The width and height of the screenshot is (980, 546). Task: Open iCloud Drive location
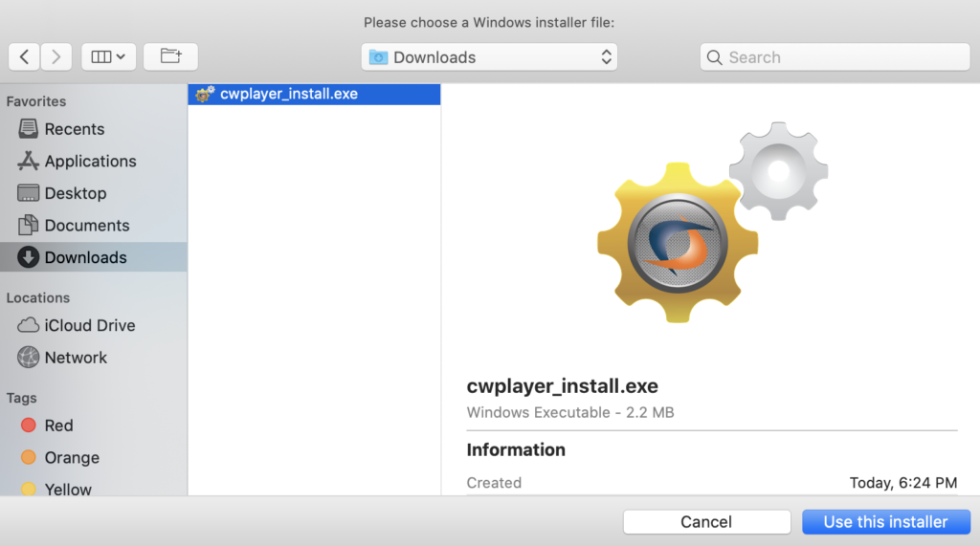pyautogui.click(x=89, y=325)
